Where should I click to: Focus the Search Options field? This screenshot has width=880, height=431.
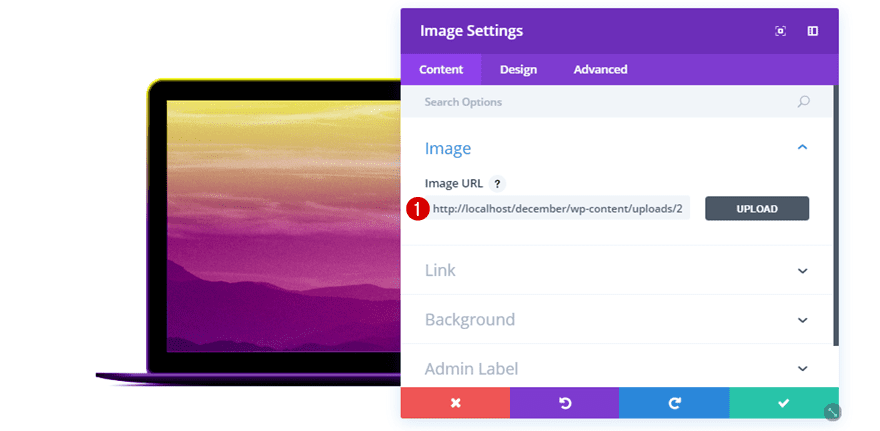click(600, 101)
